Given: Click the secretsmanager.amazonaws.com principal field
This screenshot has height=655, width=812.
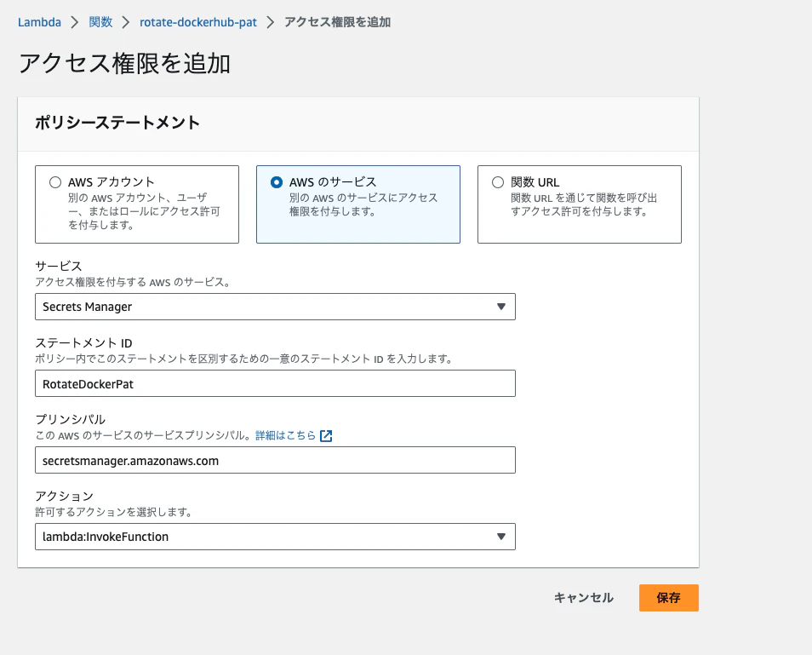Looking at the screenshot, I should 275,460.
